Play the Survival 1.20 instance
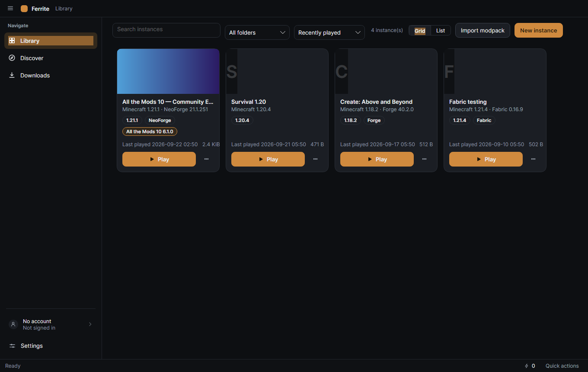The height and width of the screenshot is (372, 588). [x=268, y=159]
